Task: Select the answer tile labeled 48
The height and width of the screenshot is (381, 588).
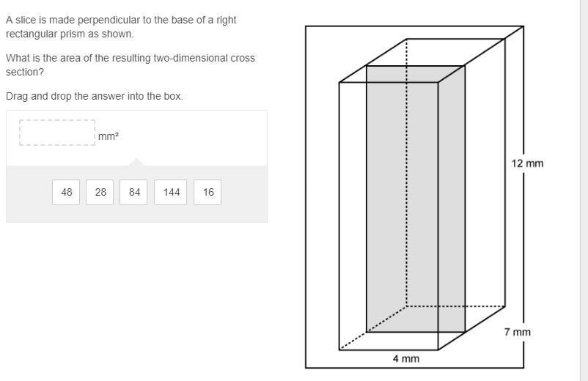Action: click(x=66, y=192)
